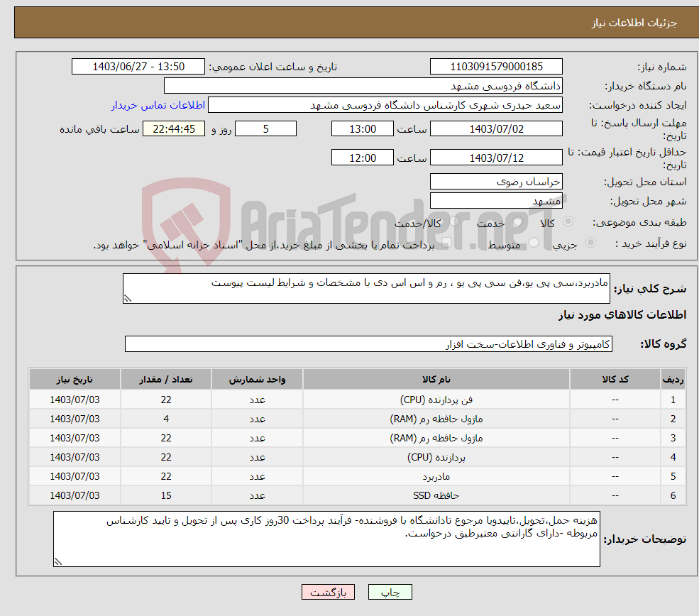Click the general description text area
The height and width of the screenshot is (616, 699).
(x=366, y=288)
